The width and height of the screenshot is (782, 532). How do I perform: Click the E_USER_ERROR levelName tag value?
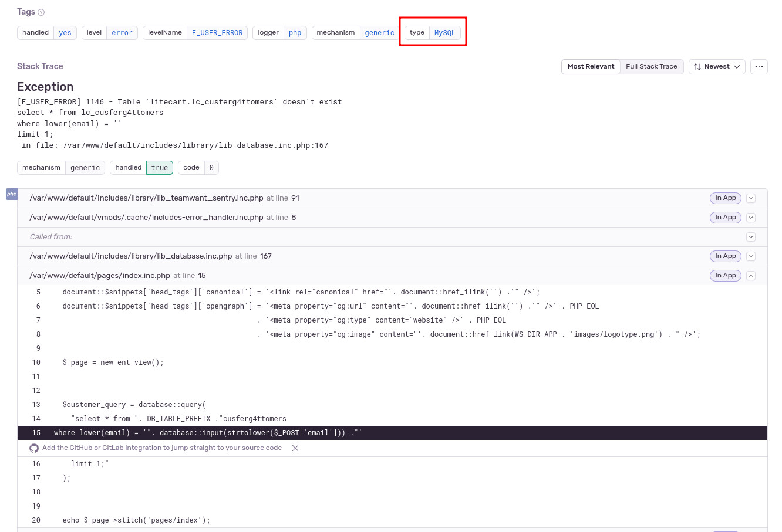pos(217,33)
